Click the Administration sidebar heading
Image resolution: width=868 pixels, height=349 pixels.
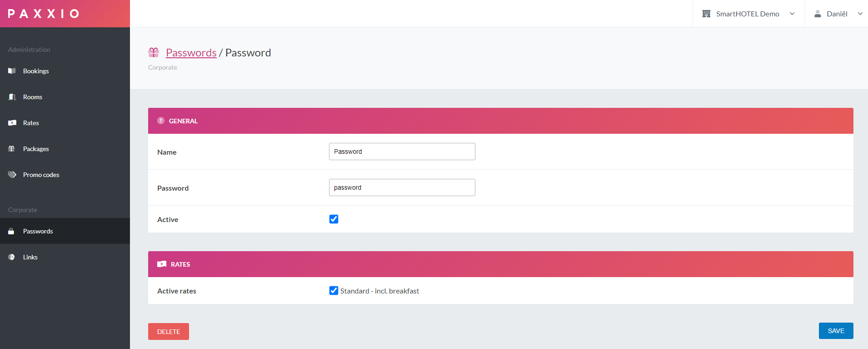[x=29, y=50]
